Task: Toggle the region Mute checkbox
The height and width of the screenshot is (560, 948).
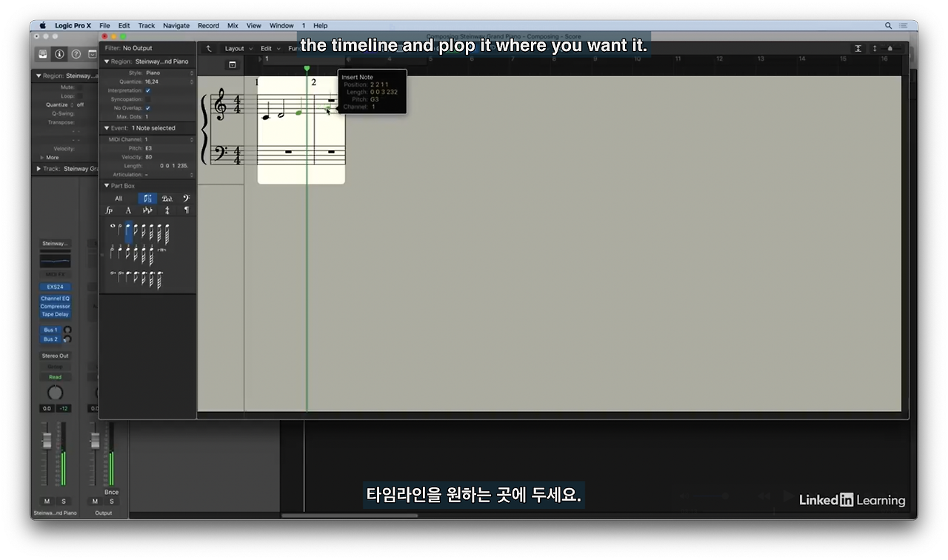Action: [80, 87]
